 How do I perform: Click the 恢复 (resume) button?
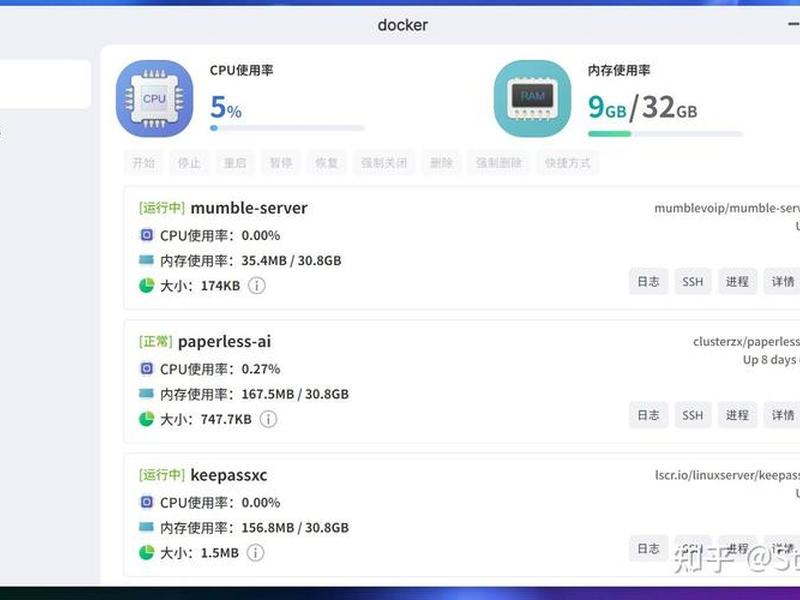(327, 163)
